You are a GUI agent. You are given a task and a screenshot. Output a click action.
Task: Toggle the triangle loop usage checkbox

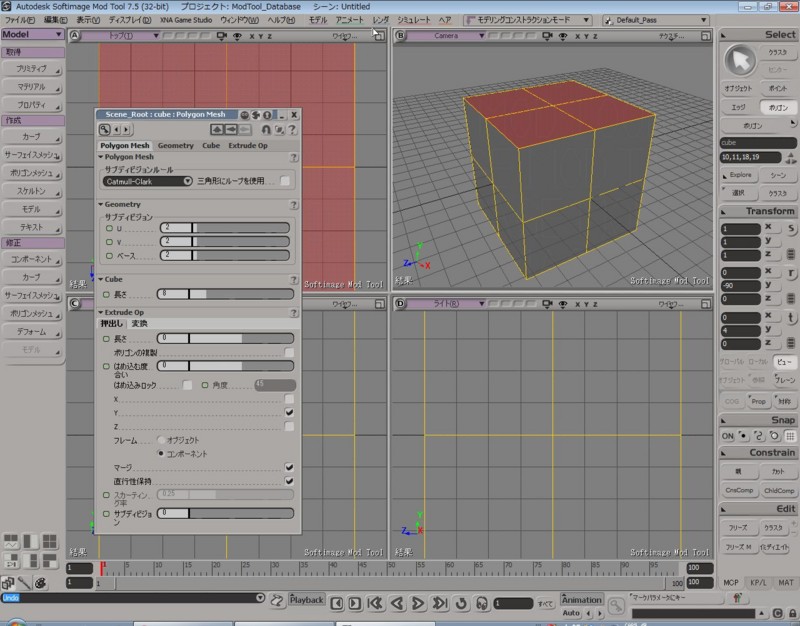(x=285, y=181)
